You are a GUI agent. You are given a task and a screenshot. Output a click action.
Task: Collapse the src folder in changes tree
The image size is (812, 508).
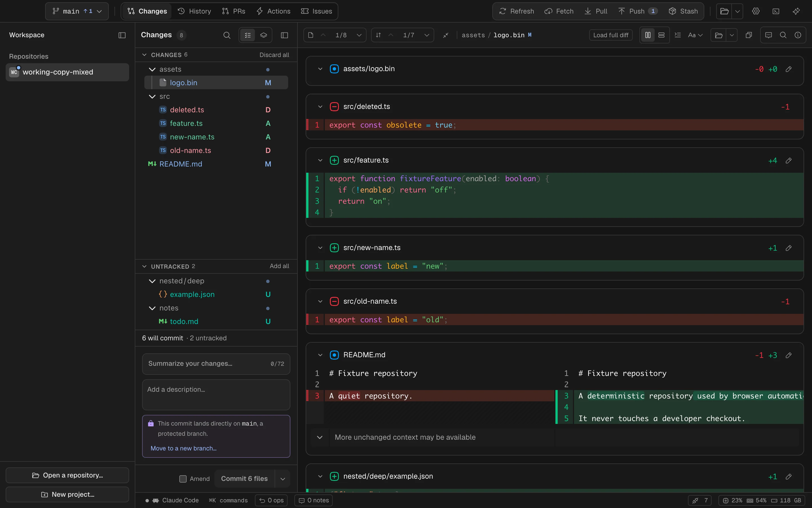tap(152, 97)
